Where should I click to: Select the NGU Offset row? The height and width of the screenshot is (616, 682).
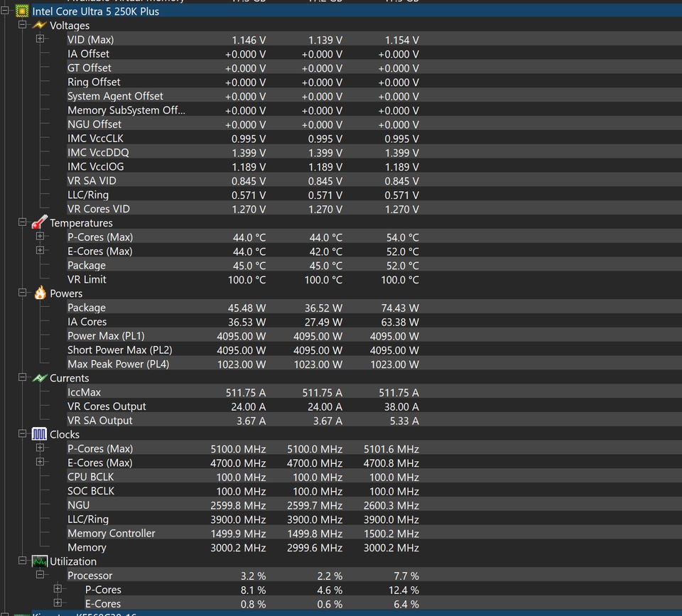point(374,124)
